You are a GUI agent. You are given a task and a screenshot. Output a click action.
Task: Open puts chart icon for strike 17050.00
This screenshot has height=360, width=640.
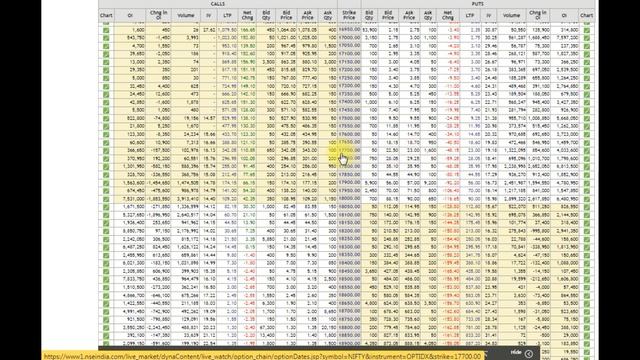click(x=587, y=46)
